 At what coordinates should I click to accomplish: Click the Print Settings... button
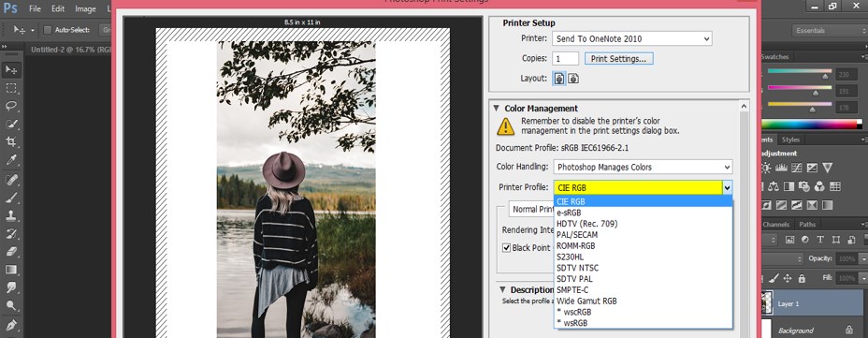point(619,59)
